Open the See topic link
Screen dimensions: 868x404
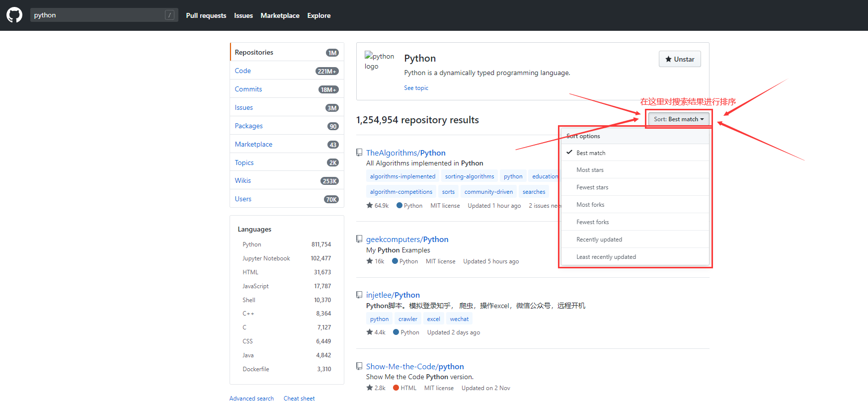(x=416, y=88)
